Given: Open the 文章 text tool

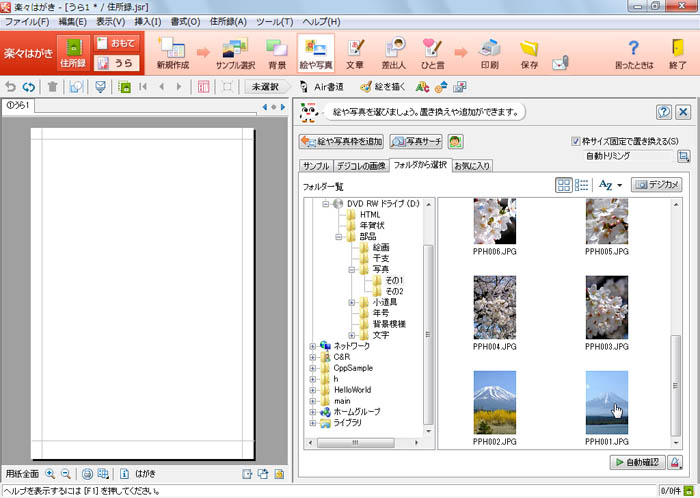Looking at the screenshot, I should [x=355, y=52].
